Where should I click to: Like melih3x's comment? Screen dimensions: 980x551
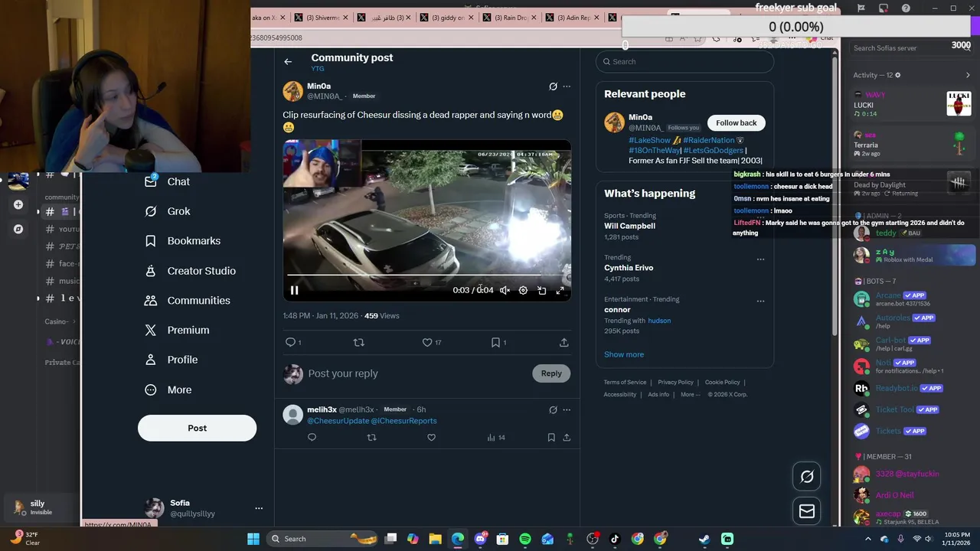[x=431, y=437]
